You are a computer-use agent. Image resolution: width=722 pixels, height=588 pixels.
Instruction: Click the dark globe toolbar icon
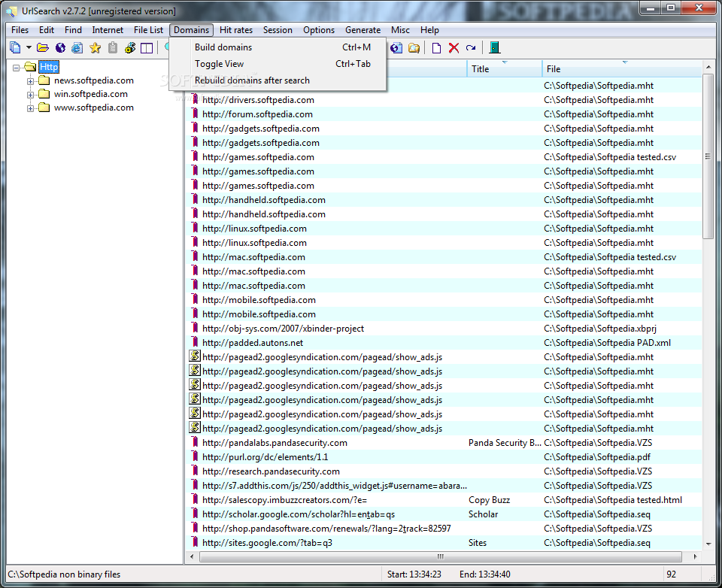click(x=60, y=47)
